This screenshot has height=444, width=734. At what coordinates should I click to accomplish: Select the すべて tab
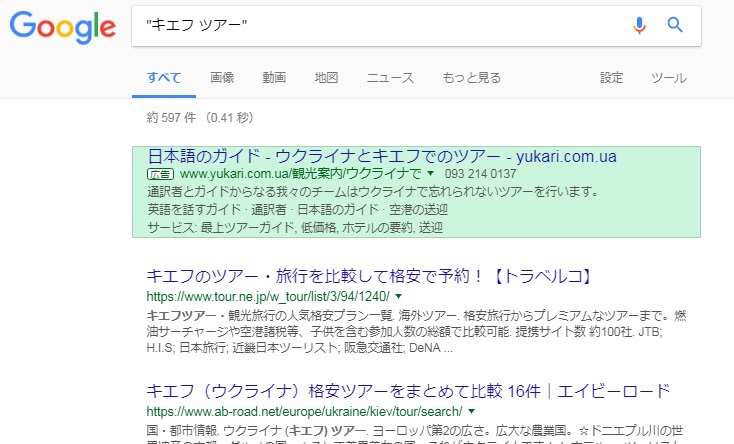(x=164, y=78)
